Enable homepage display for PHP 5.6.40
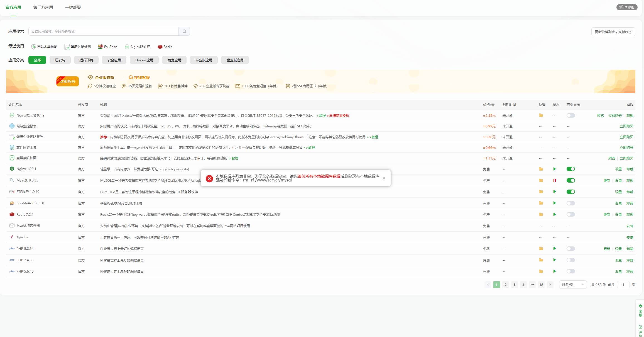The height and width of the screenshot is (337, 644). click(x=571, y=271)
